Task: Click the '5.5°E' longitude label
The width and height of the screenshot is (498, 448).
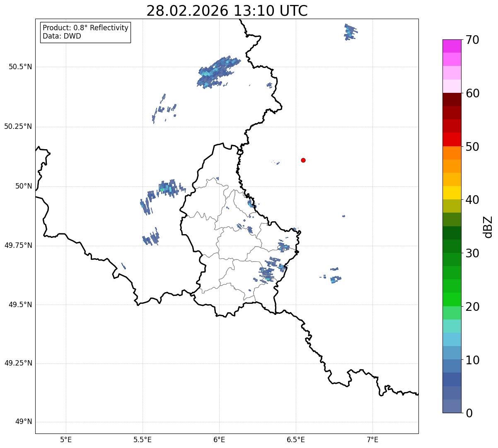Action: (143, 439)
